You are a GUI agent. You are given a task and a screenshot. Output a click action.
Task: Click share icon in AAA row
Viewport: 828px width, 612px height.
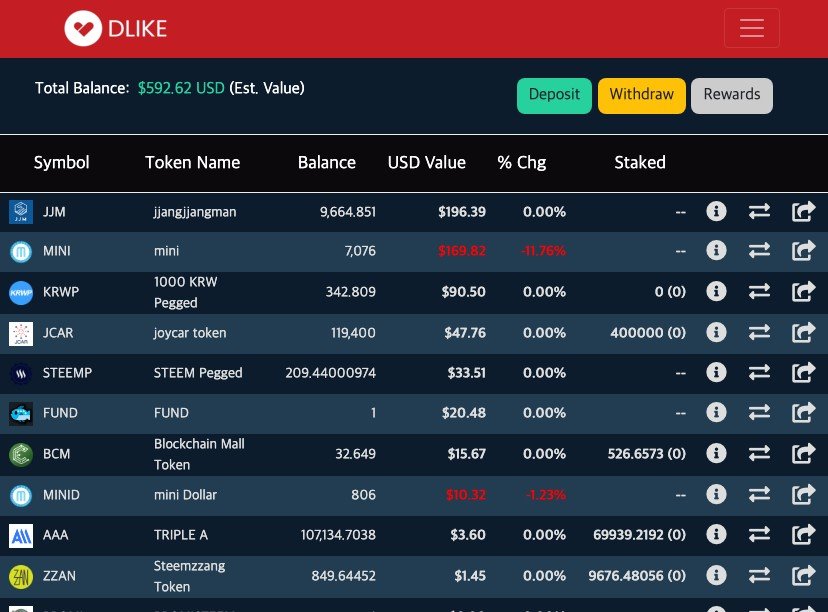click(803, 535)
